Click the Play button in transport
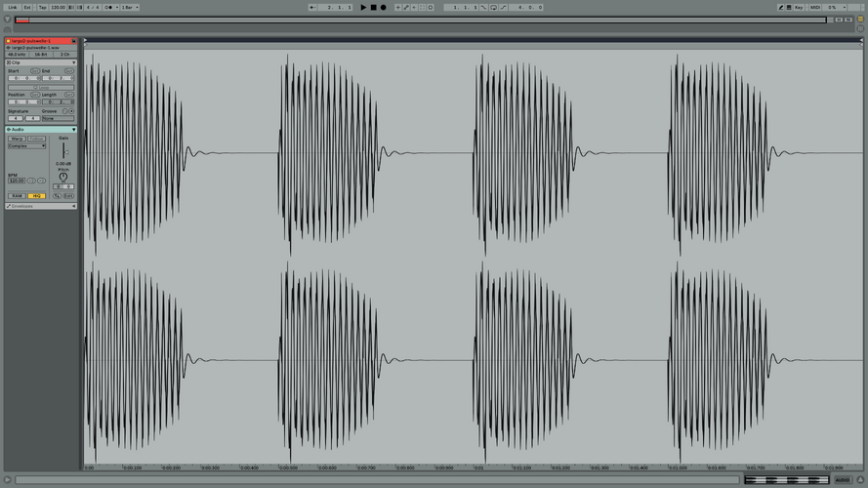The width and height of the screenshot is (868, 488). (x=363, y=7)
